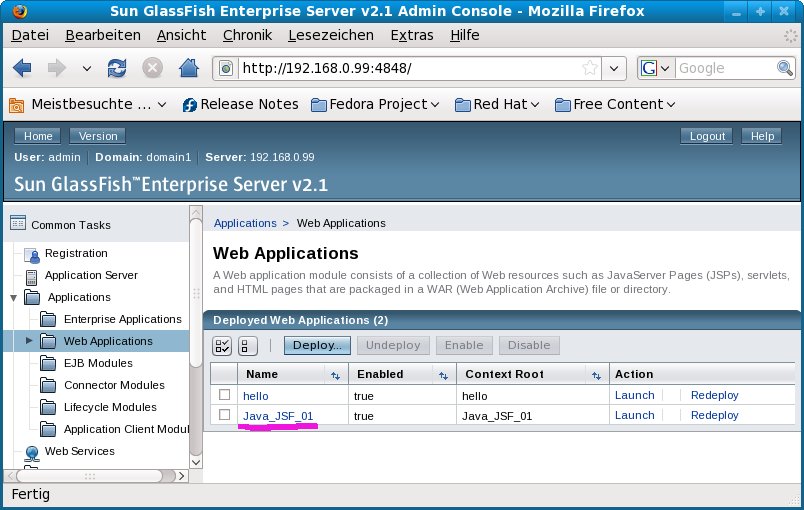Click the deselect all rows icon
804x510 pixels.
tap(247, 345)
